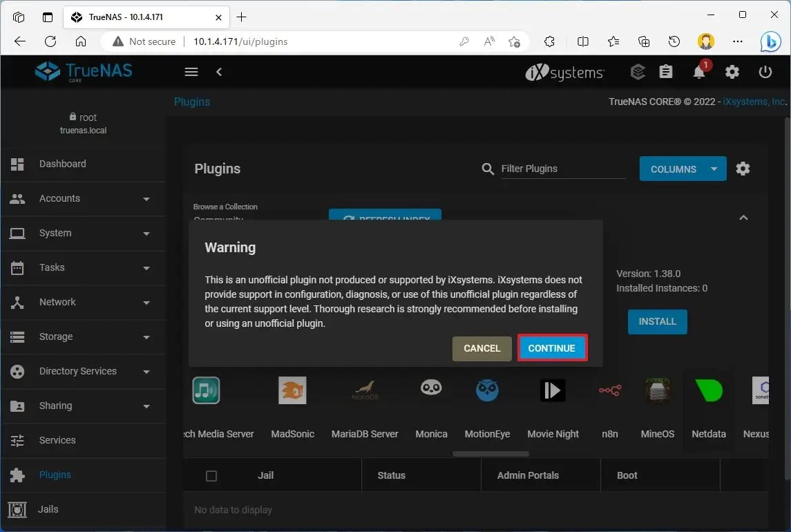Viewport: 791px width, 532px height.
Task: Open the iXsystems, Inc. link
Action: point(752,101)
